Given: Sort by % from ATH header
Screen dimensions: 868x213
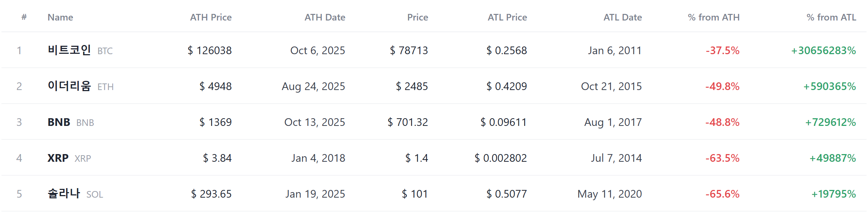Looking at the screenshot, I should pos(714,17).
